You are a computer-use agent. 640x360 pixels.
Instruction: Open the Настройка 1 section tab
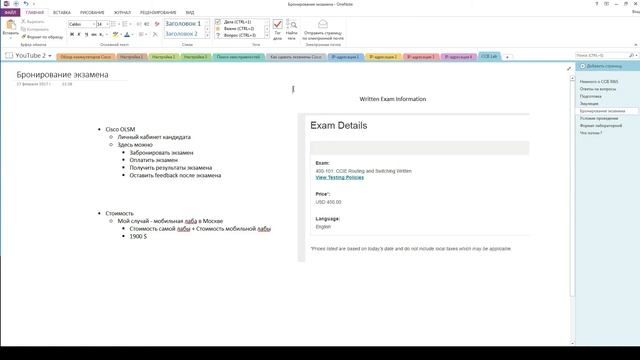click(x=131, y=57)
